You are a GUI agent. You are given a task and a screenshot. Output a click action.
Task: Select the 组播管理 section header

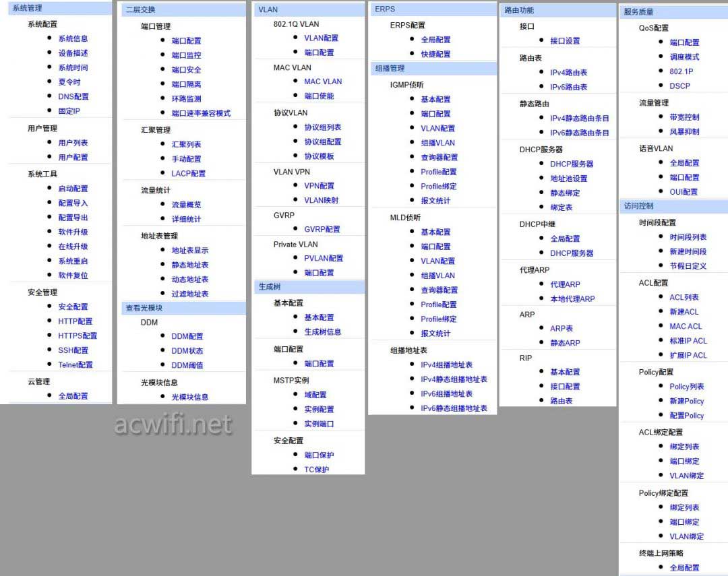(x=390, y=68)
